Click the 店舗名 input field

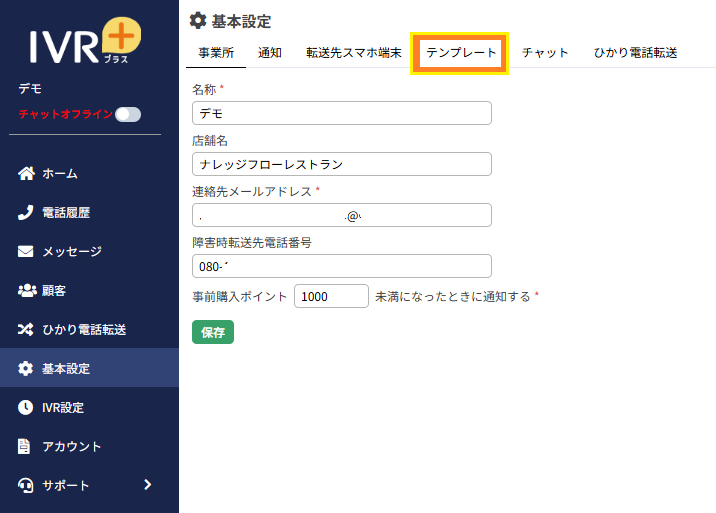point(341,164)
